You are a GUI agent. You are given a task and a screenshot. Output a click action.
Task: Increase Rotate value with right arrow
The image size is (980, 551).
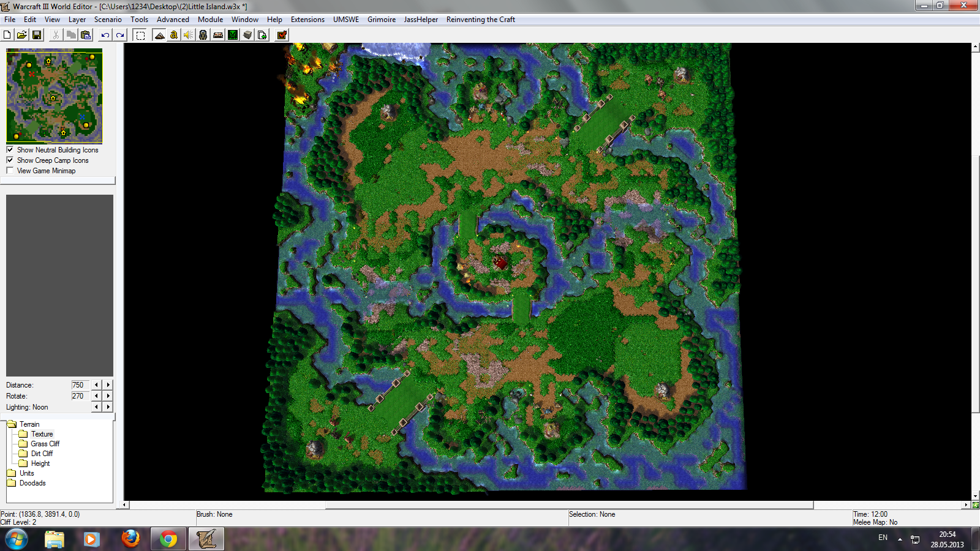108,395
